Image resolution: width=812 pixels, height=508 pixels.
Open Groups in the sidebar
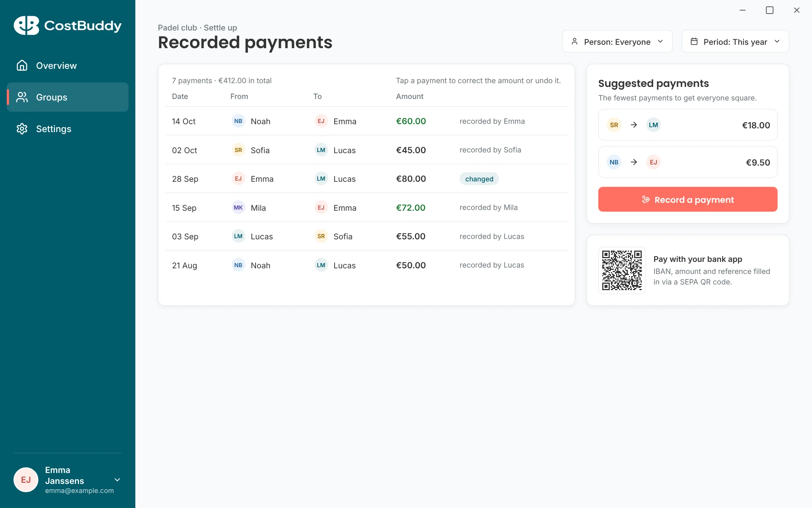coord(68,97)
